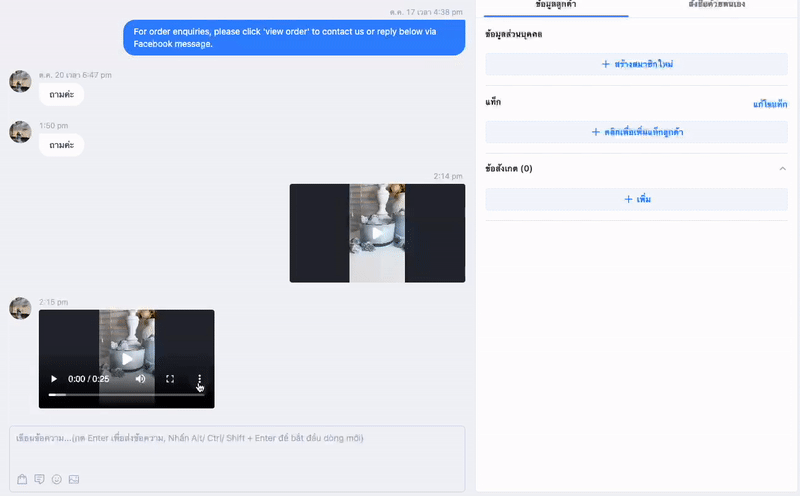Open the emoji picker icon
800x496 pixels.
(57, 479)
